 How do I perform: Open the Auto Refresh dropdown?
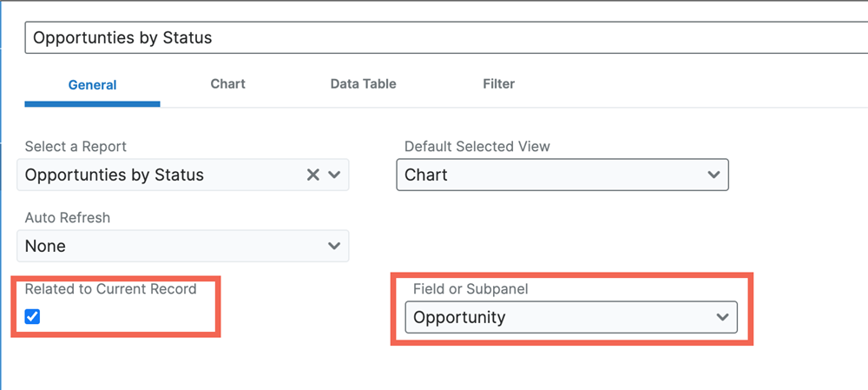[183, 246]
